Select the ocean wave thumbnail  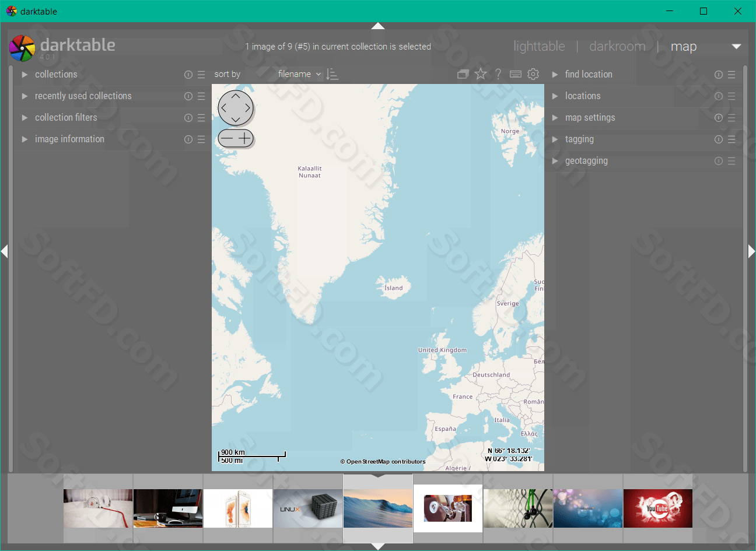(378, 508)
